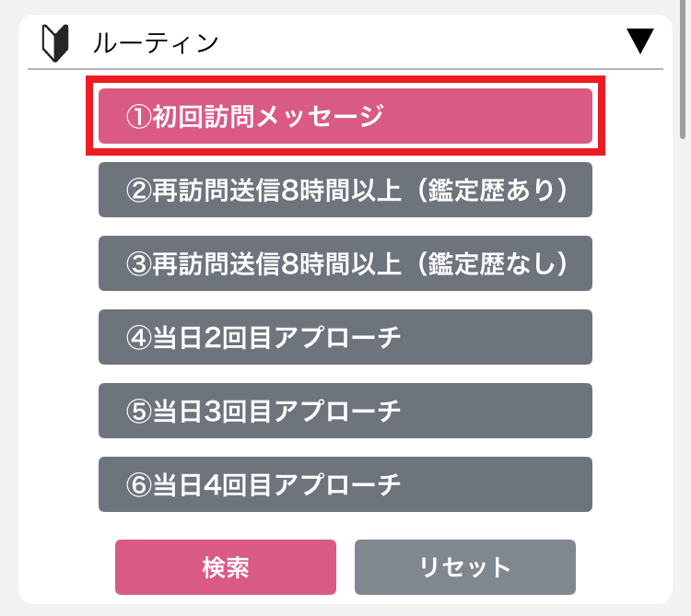Viewport: 691px width, 616px height.
Task: Toggle the ルーティン section header row
Action: pyautogui.click(x=345, y=42)
